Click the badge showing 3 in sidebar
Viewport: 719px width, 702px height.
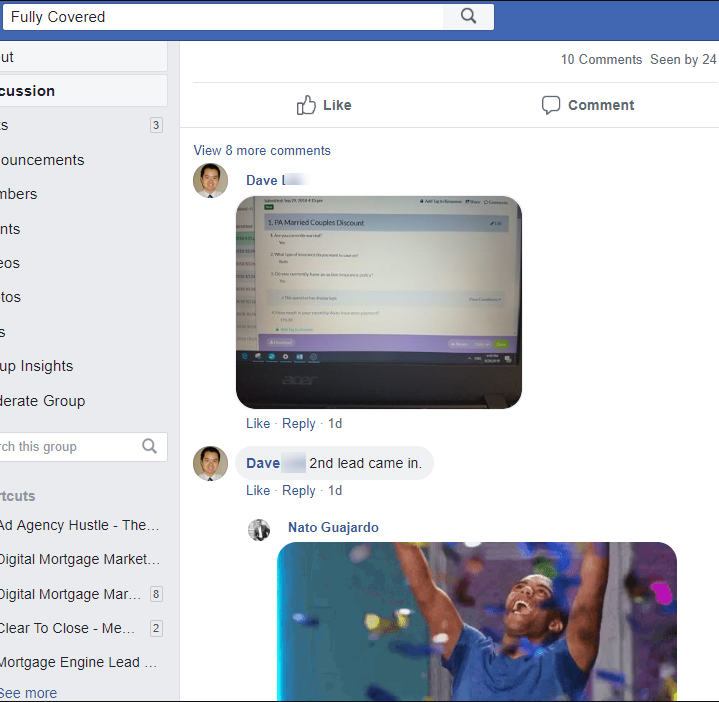coord(156,125)
